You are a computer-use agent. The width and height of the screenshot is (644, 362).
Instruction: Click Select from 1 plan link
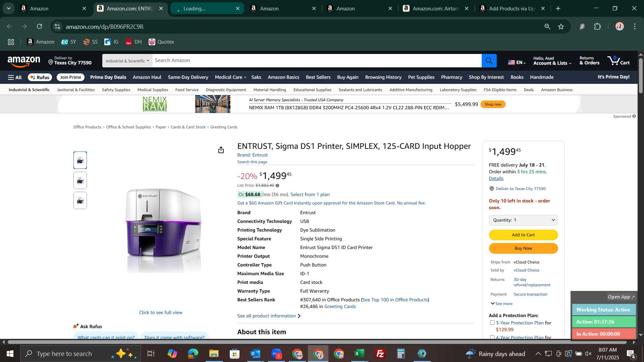point(310,194)
